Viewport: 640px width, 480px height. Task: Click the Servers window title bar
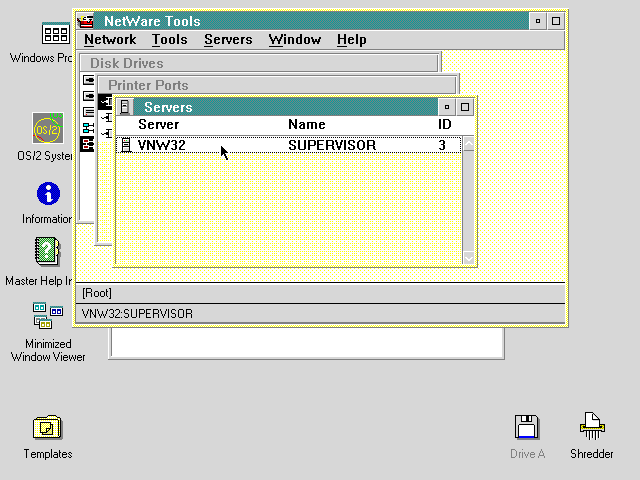pyautogui.click(x=286, y=107)
